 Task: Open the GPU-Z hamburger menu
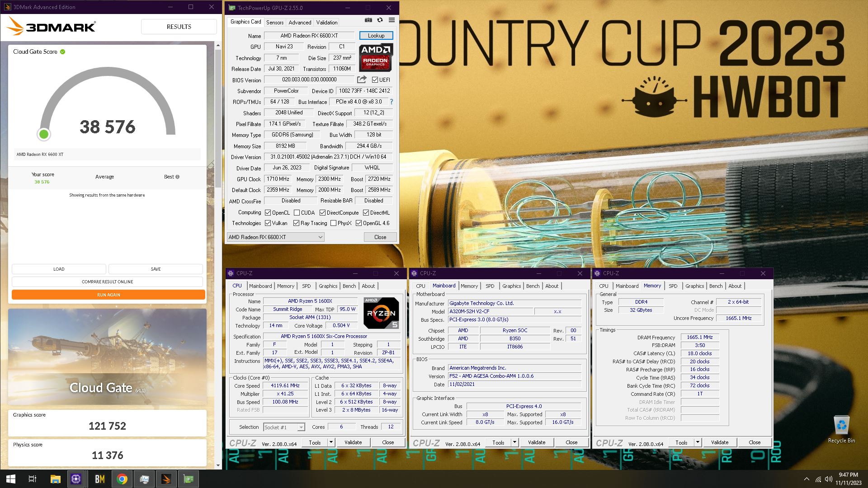[x=392, y=20]
